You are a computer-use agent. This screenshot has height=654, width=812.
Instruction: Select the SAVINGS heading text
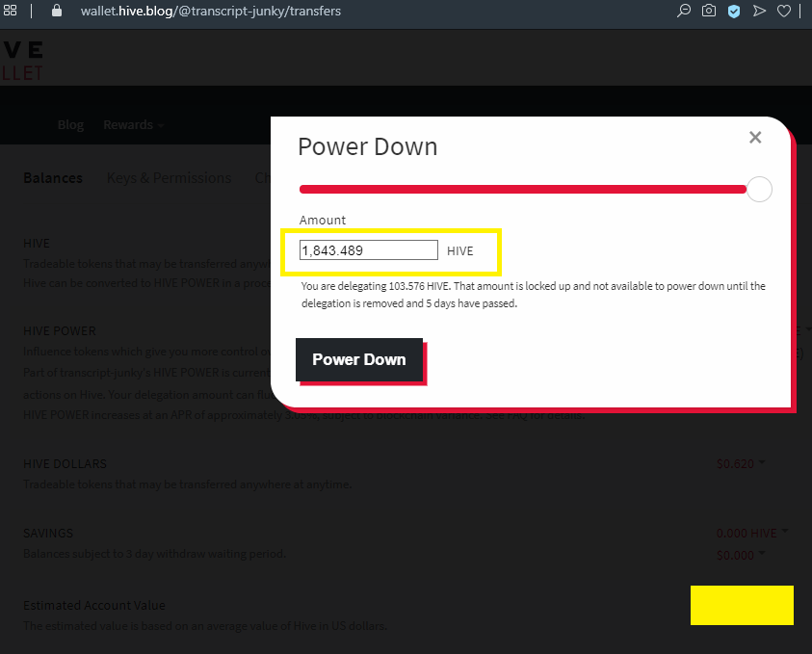pyautogui.click(x=48, y=533)
